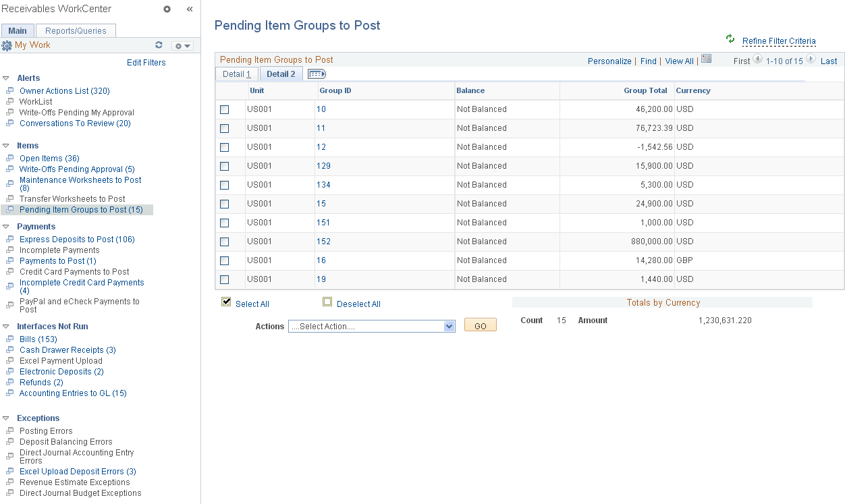Show all columns using the tab-expand icon
Viewport: 845px width, 504px height.
point(316,74)
